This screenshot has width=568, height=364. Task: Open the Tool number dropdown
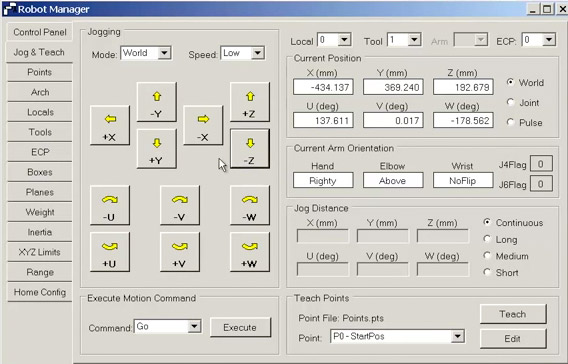coord(414,39)
